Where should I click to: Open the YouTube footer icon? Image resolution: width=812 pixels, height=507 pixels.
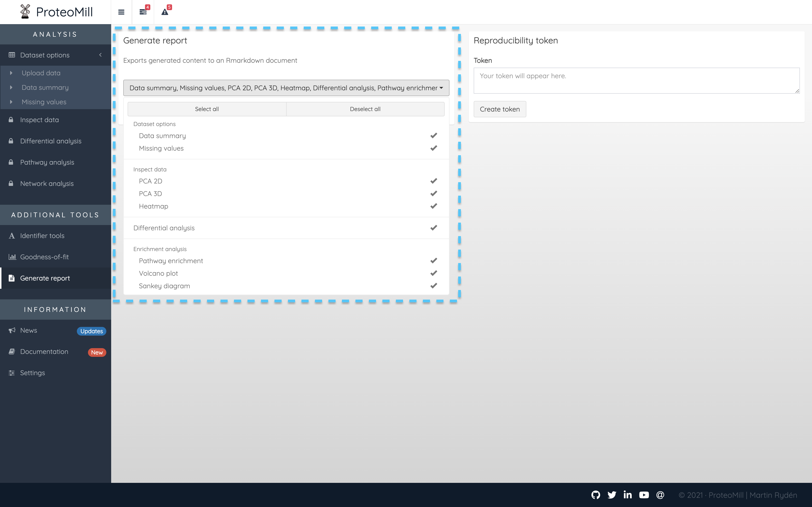pyautogui.click(x=644, y=495)
